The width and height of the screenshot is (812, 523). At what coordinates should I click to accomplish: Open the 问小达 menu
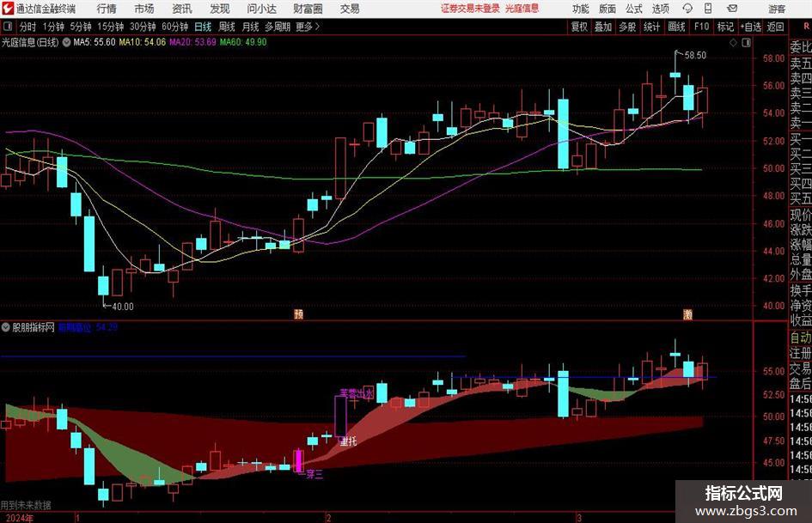pos(261,9)
